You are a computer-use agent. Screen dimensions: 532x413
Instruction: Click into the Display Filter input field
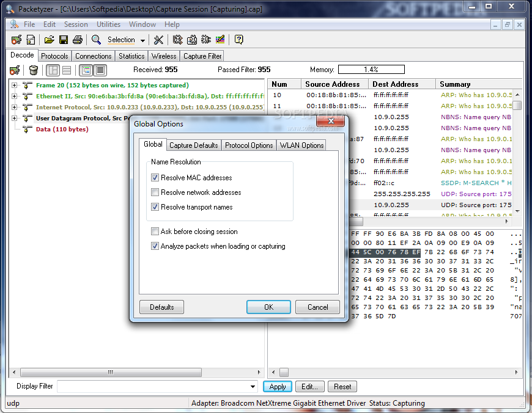pos(153,387)
